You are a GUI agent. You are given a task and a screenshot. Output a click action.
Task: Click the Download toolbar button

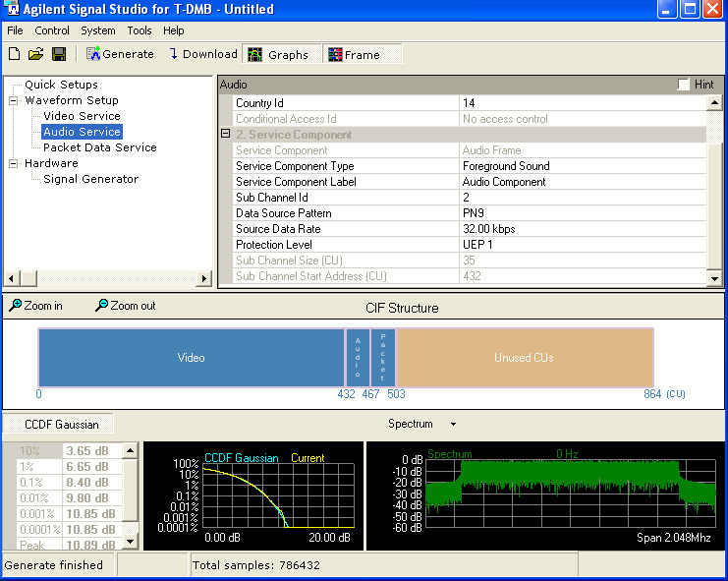(x=203, y=54)
